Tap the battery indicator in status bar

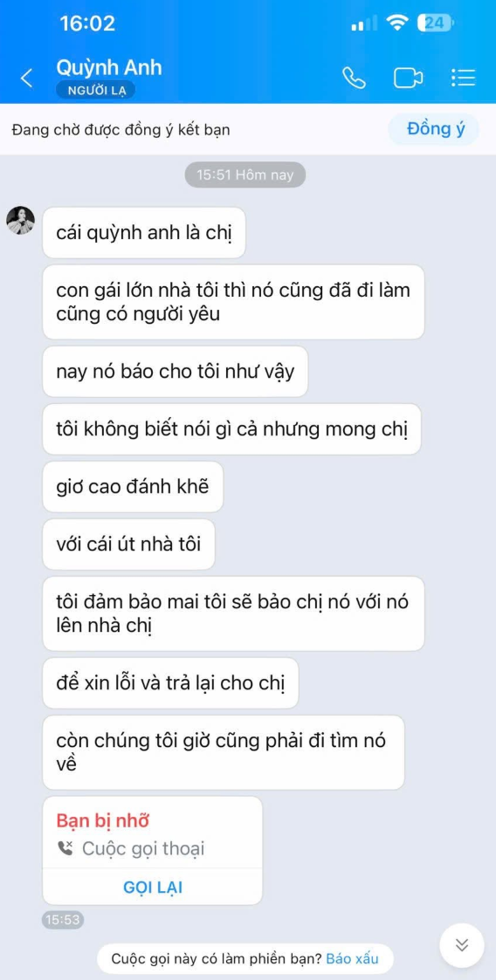click(437, 24)
